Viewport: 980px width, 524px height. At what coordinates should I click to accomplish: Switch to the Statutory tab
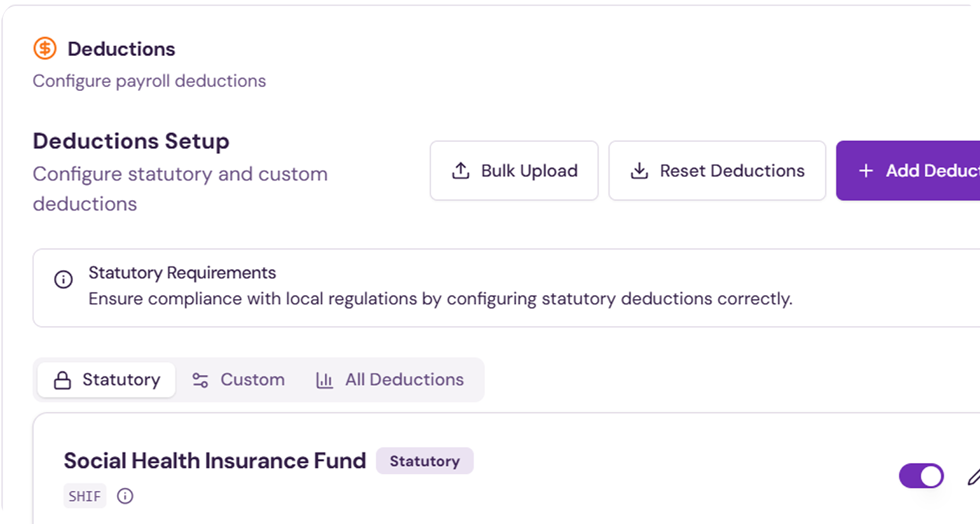pyautogui.click(x=107, y=380)
